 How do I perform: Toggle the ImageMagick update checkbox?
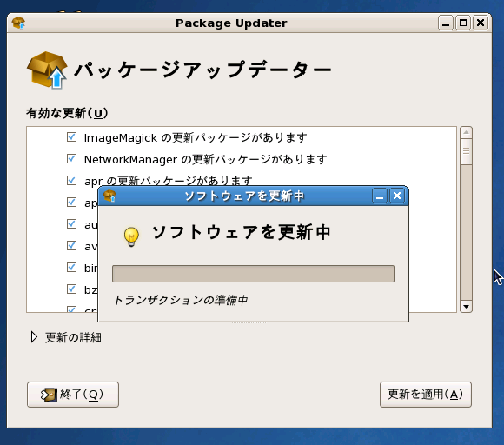71,137
